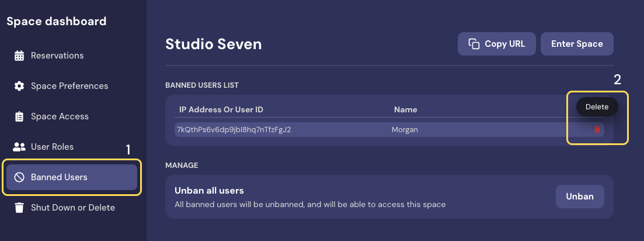Click the copy icon in Copy URL

(x=474, y=44)
